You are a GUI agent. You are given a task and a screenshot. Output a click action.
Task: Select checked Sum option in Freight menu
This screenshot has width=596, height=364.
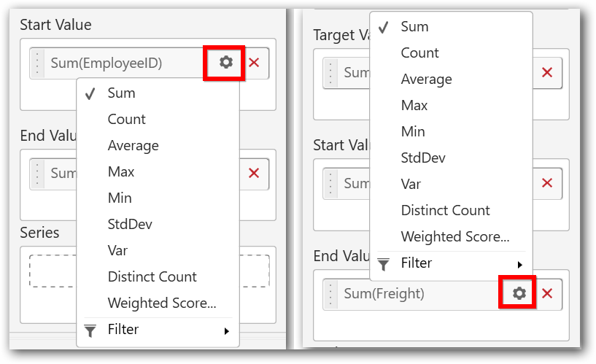(x=414, y=26)
